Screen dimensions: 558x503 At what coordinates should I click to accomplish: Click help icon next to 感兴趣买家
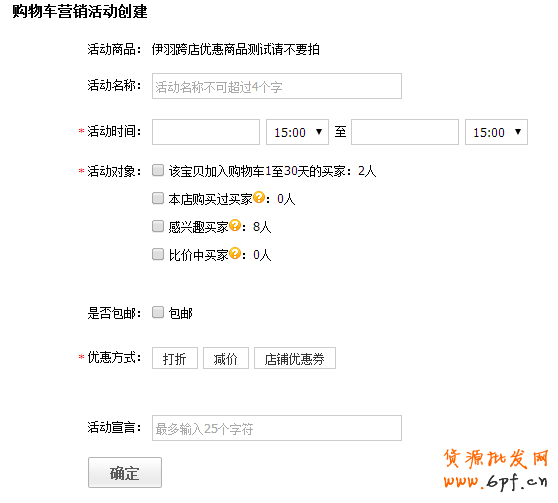click(x=235, y=225)
